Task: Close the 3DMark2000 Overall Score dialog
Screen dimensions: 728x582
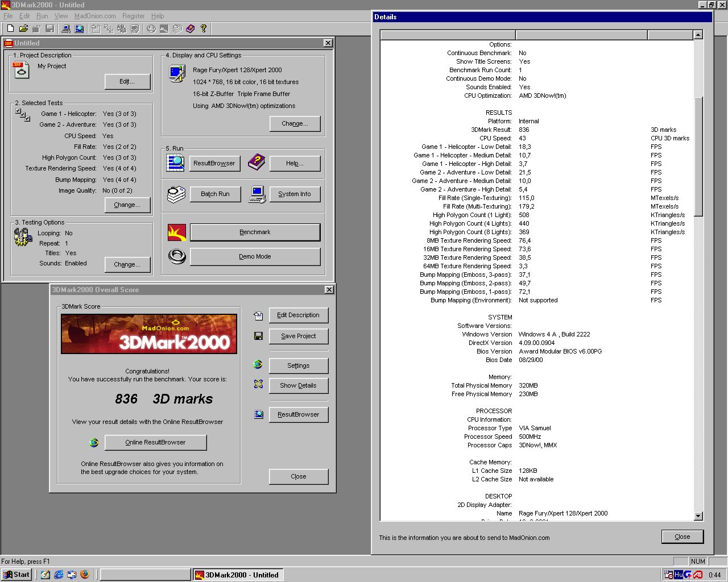Action: [299, 477]
